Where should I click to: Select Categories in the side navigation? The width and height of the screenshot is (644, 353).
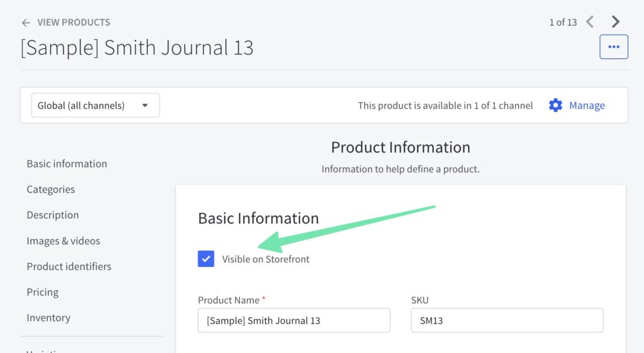tap(50, 189)
